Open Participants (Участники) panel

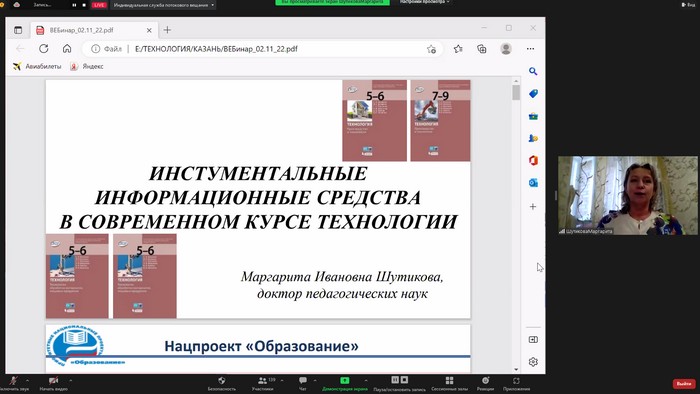[x=262, y=383]
